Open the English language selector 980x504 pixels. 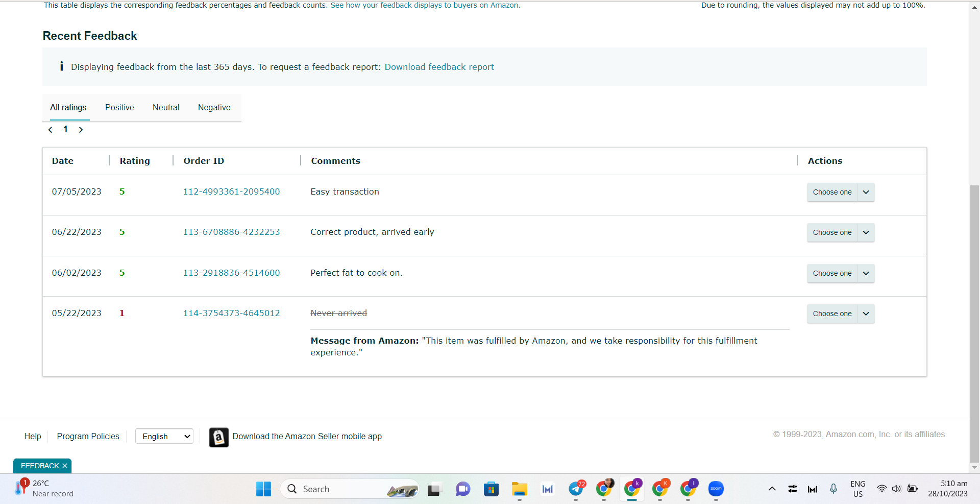pos(164,436)
